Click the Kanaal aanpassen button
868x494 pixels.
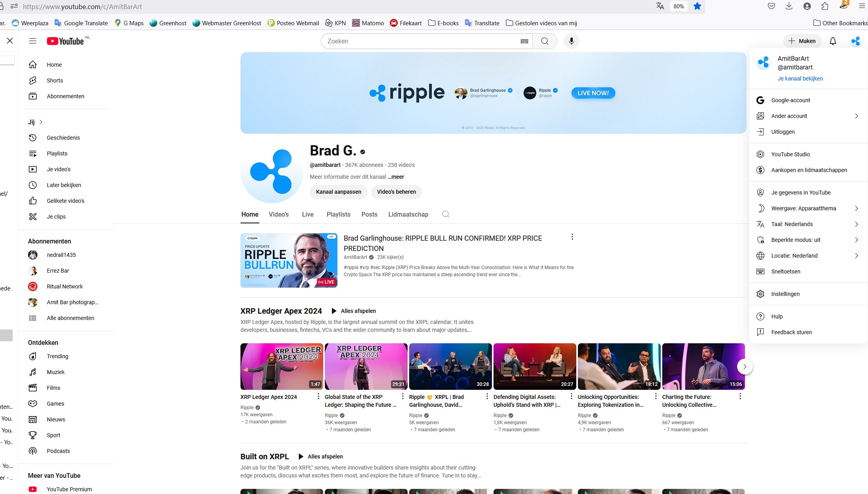coord(338,192)
